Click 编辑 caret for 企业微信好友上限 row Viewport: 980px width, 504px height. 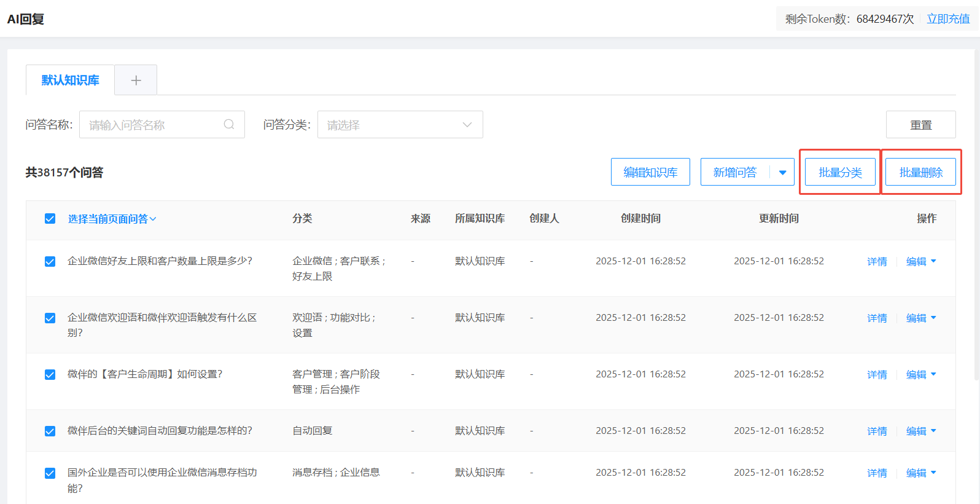click(x=933, y=261)
